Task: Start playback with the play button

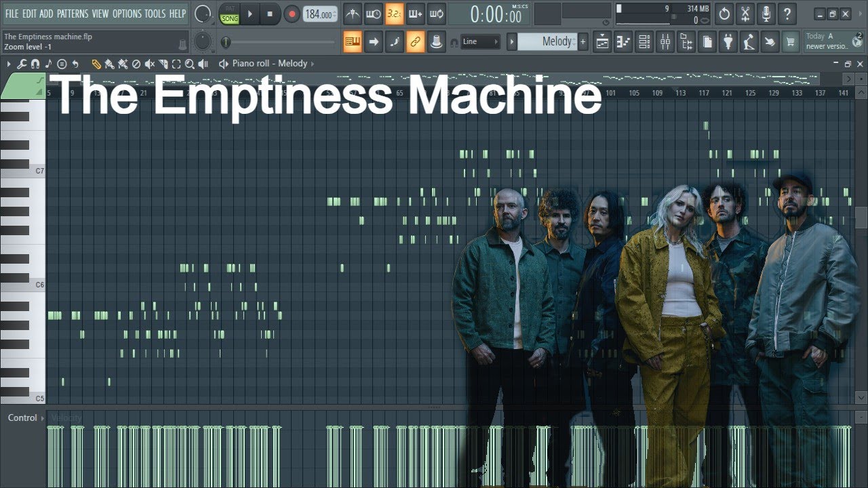Action: click(250, 14)
